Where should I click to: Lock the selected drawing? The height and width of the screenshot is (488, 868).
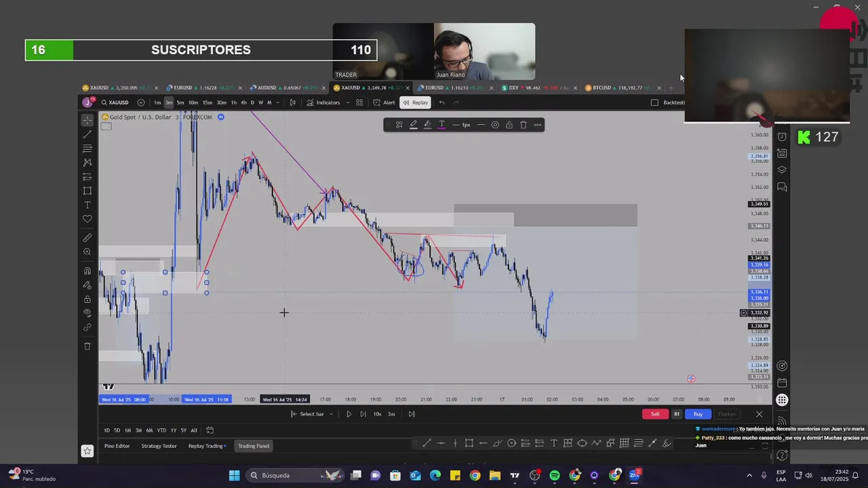coord(509,125)
